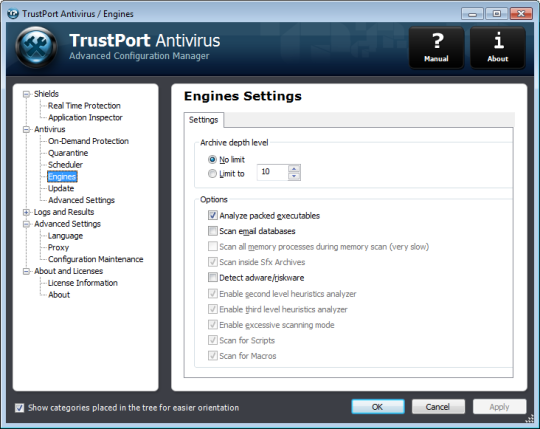
Task: Switch to the Settings tab
Action: (204, 120)
